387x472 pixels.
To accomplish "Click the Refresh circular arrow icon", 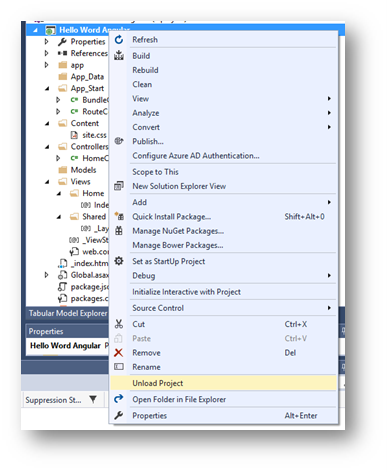I will (119, 40).
